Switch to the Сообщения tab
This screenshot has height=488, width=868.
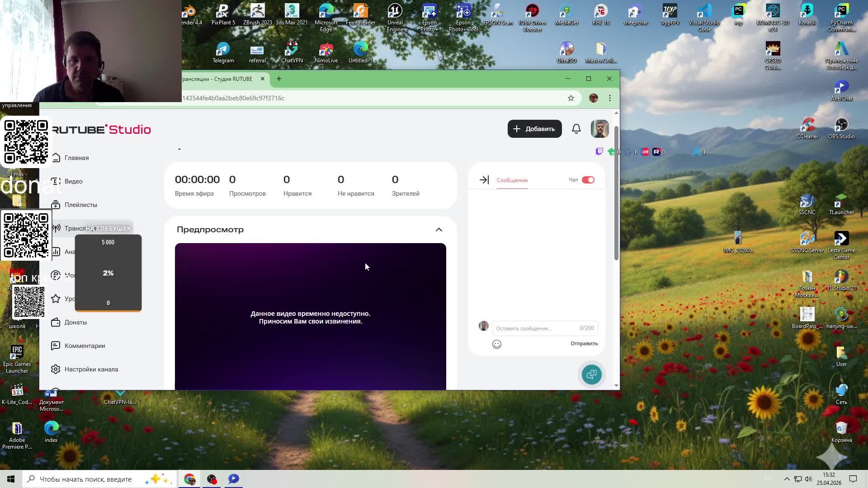point(512,180)
